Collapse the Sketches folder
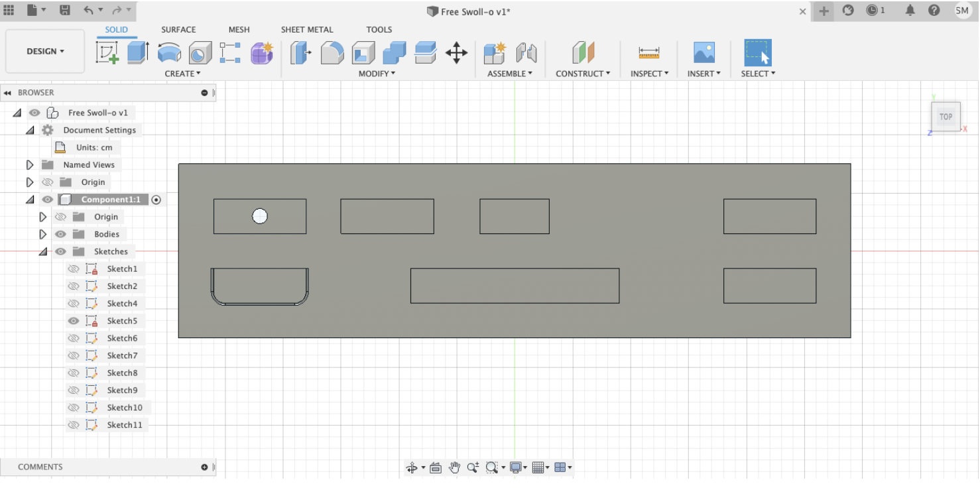980x488 pixels. click(x=43, y=252)
